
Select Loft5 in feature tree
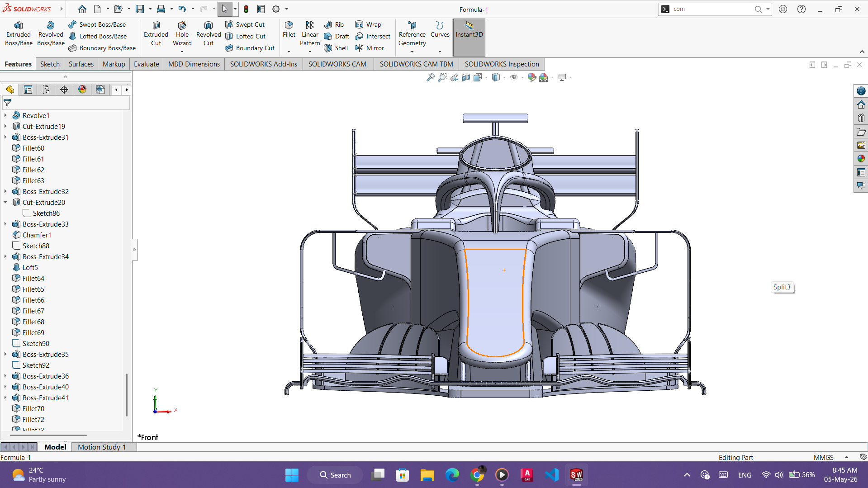pos(30,268)
